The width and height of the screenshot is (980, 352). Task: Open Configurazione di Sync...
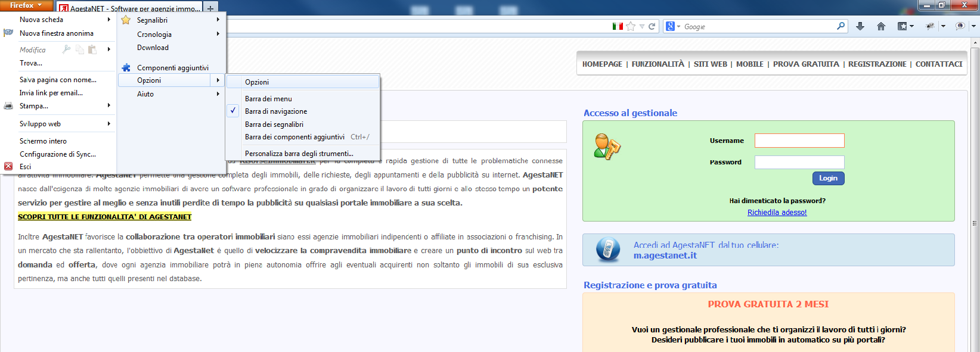tap(58, 154)
